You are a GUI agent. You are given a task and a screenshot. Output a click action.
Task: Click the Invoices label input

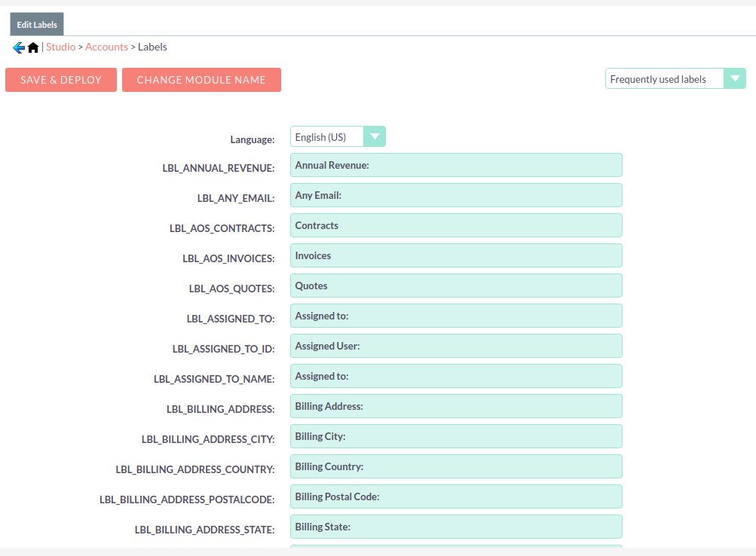pos(456,255)
